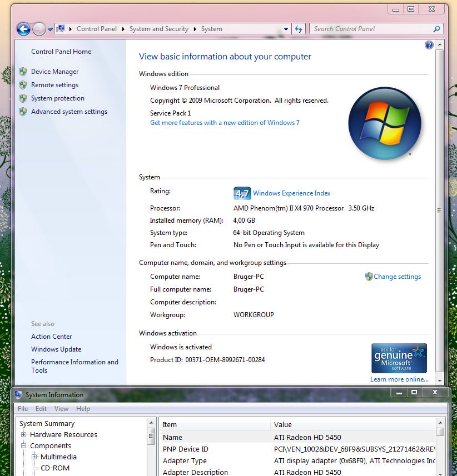This screenshot has height=476, width=457.
Task: Expand the Multimedia tree node
Action: [x=34, y=457]
